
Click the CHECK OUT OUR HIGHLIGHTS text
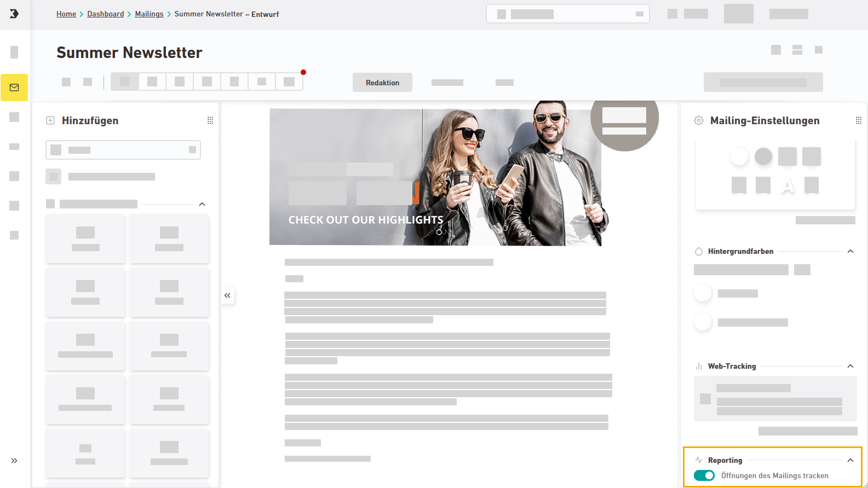(366, 220)
